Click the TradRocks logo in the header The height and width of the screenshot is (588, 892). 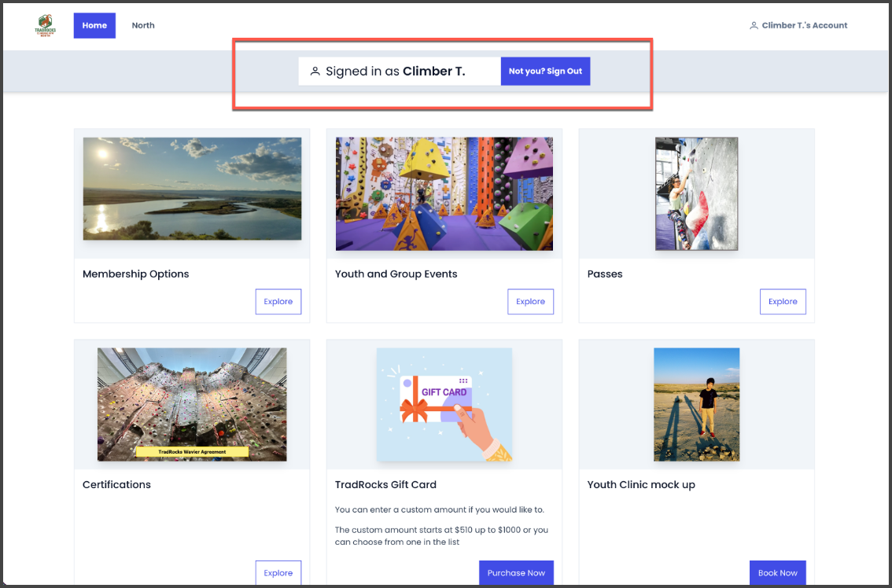tap(46, 25)
